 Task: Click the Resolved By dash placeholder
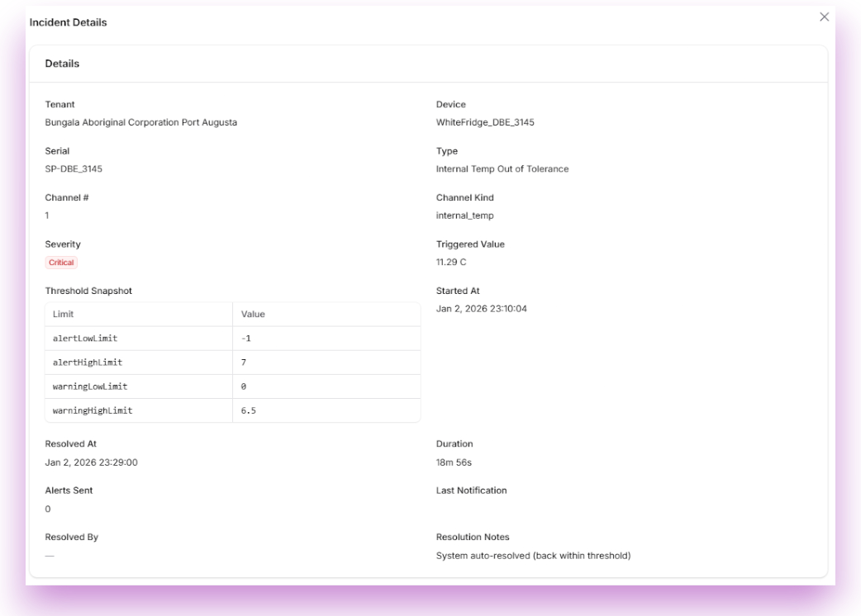point(49,556)
